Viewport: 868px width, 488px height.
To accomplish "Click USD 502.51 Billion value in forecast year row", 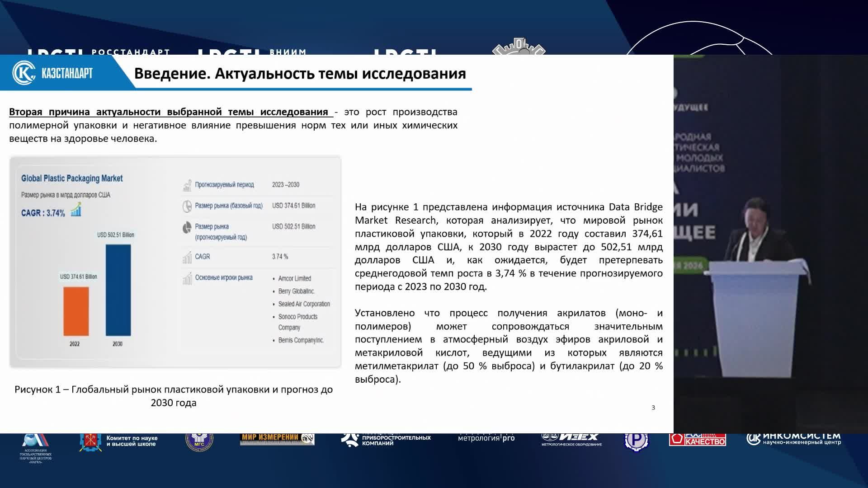I will [x=294, y=226].
